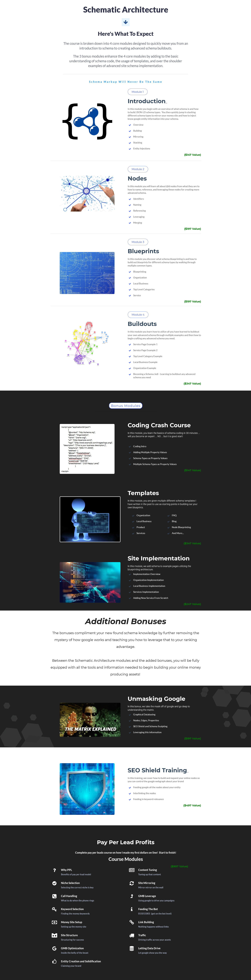This screenshot has height=980, width=251.
Task: Click the Bonus Modules badge
Action: pos(126,405)
